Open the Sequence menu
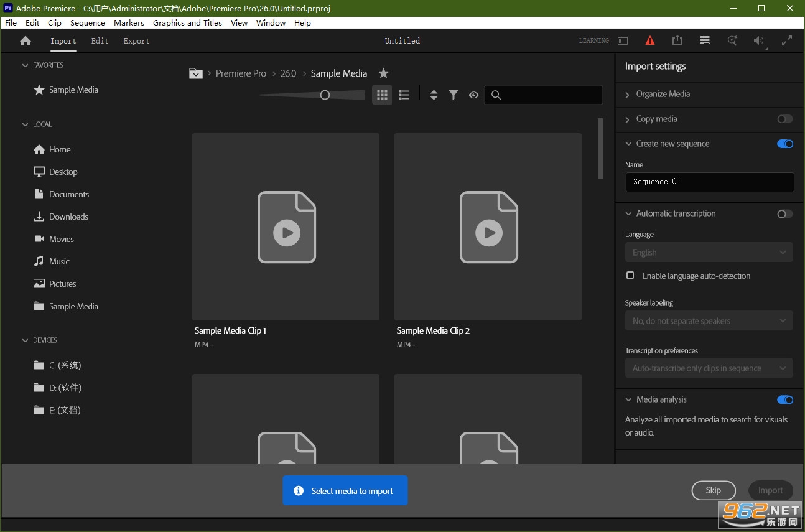 click(x=88, y=22)
